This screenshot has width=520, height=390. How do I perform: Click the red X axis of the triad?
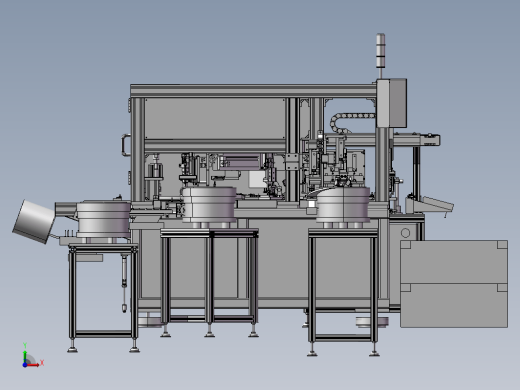33,365
